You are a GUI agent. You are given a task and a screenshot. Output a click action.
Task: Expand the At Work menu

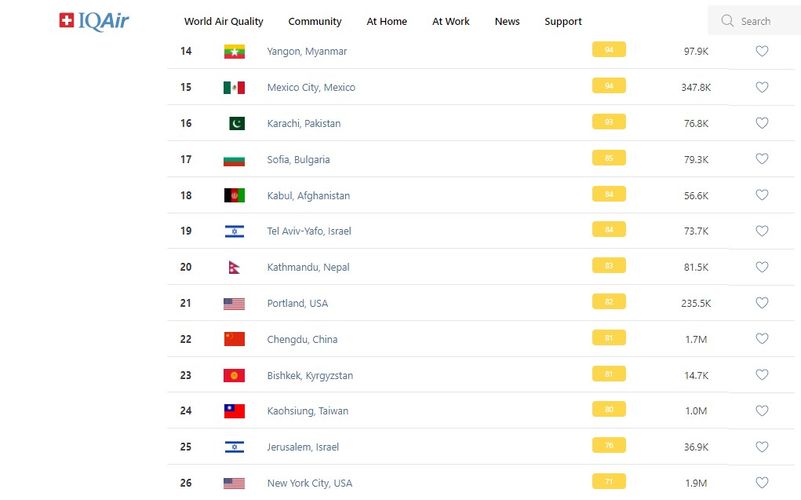tap(451, 21)
